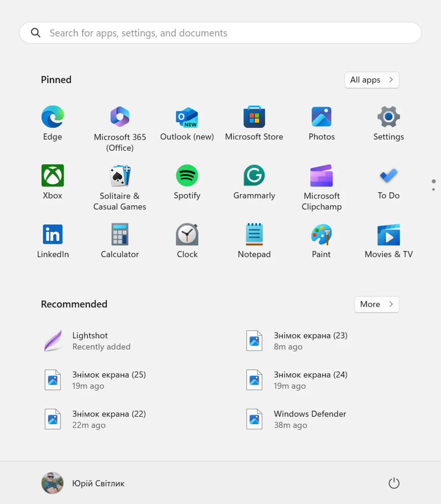441x504 pixels.
Task: Click the power button icon
Action: pos(394,483)
